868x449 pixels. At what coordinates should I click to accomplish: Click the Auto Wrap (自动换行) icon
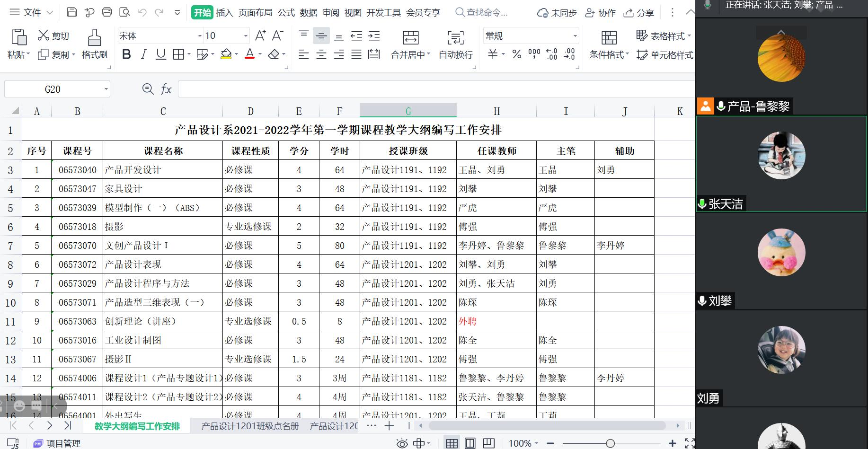[x=455, y=37]
